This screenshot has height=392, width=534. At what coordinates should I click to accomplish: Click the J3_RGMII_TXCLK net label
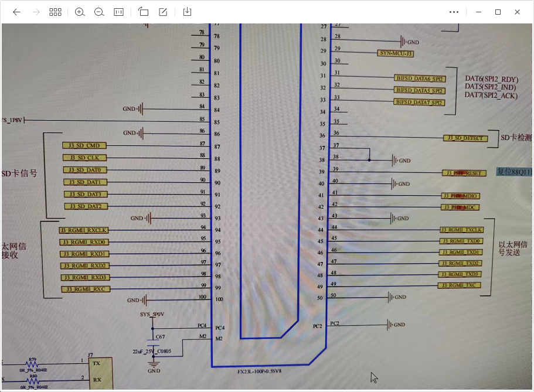[461, 230]
